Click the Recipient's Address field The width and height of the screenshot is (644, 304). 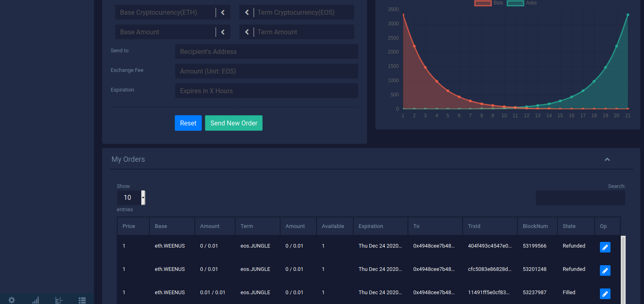tap(266, 52)
